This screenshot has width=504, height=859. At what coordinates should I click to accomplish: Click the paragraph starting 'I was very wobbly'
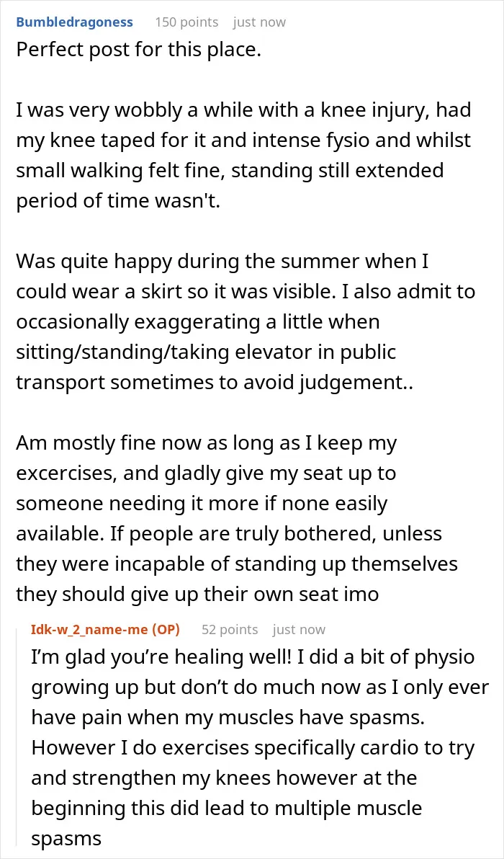click(244, 156)
